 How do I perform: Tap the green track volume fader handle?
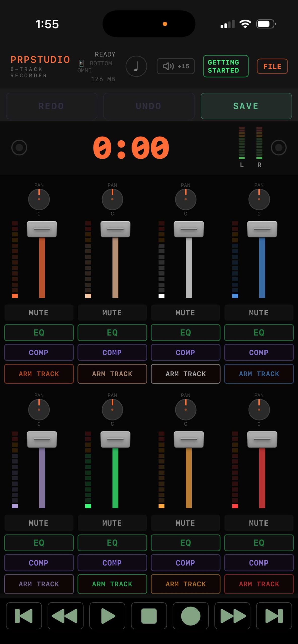(x=115, y=439)
